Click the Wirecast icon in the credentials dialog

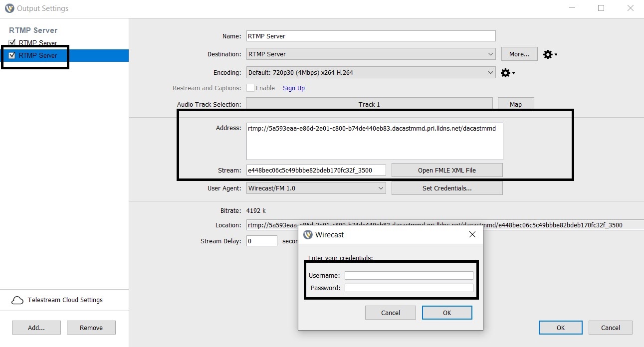coord(308,234)
